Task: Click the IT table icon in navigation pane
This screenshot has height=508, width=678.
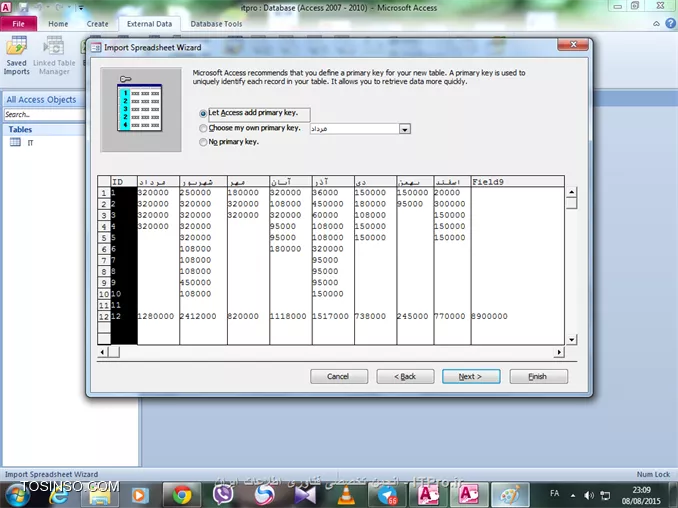Action: 15,143
